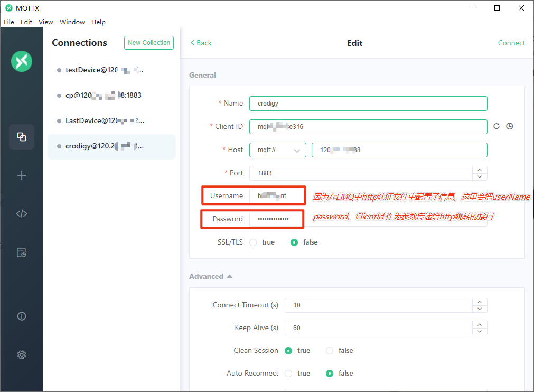The height and width of the screenshot is (392, 534).
Task: Open the Edit menu
Action: pos(26,22)
